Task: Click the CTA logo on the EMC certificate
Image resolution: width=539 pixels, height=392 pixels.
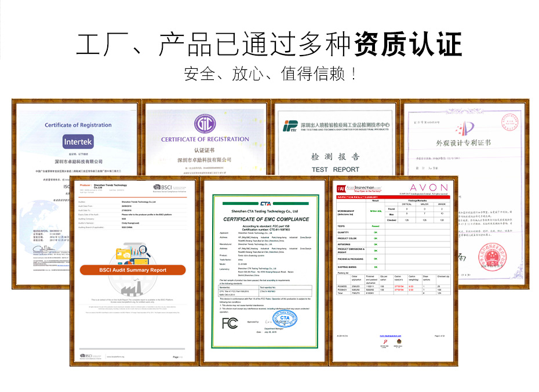Action: pos(265,203)
